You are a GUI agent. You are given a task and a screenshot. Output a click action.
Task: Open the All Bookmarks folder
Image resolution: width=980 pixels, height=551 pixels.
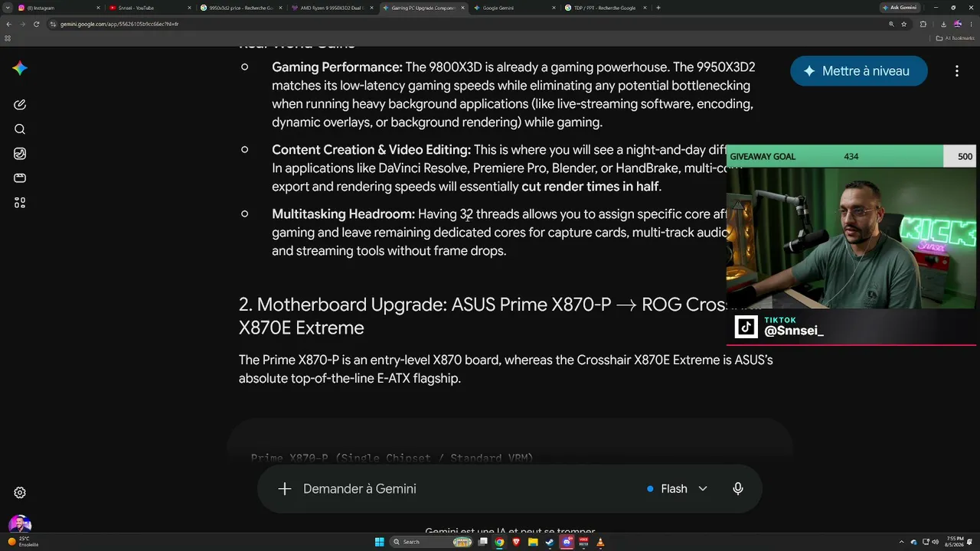pos(955,37)
